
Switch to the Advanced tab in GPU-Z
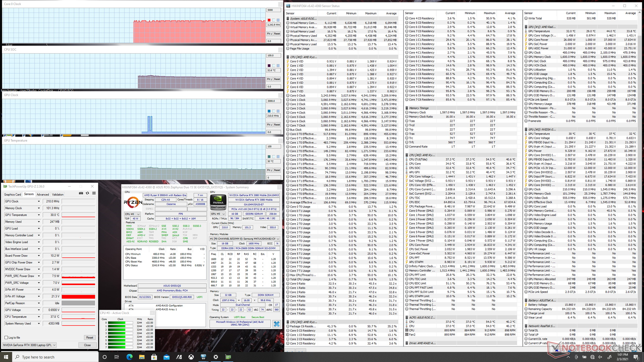[x=43, y=194]
